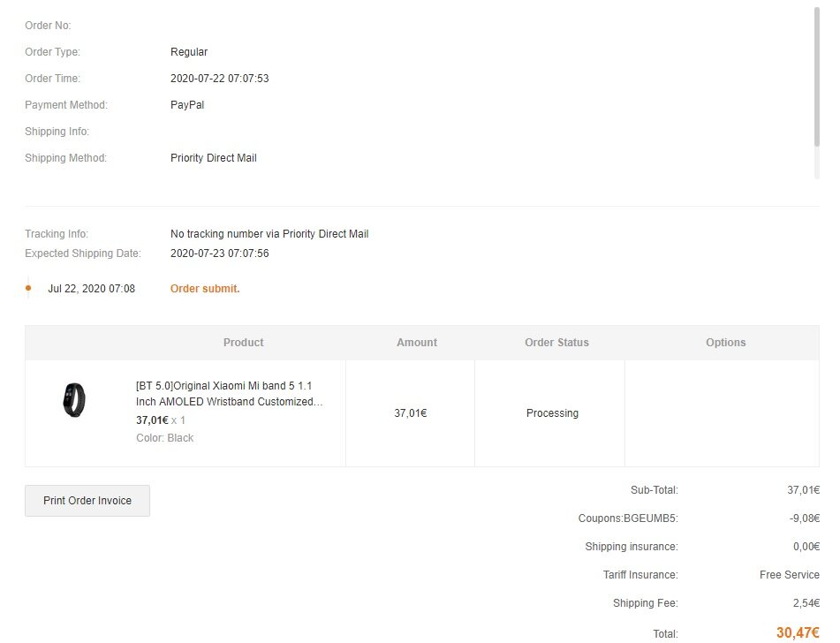The height and width of the screenshot is (643, 840).
Task: Click the Options column header
Action: click(x=725, y=343)
